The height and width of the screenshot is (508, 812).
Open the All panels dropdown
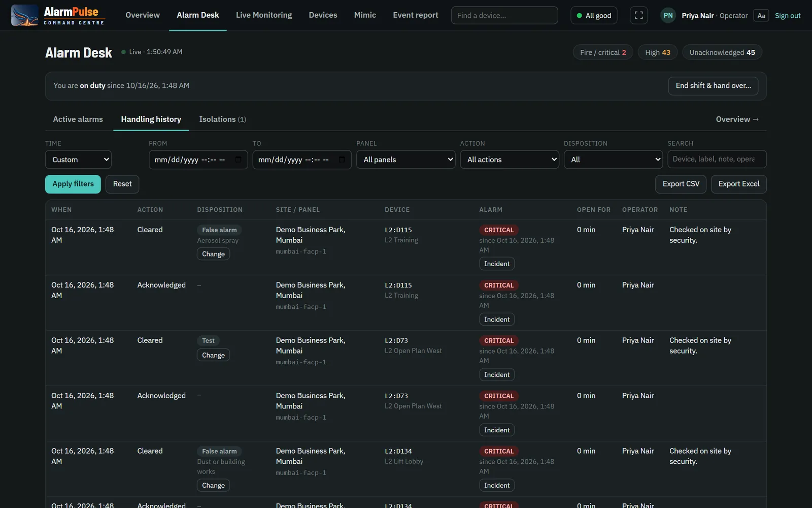pos(405,160)
